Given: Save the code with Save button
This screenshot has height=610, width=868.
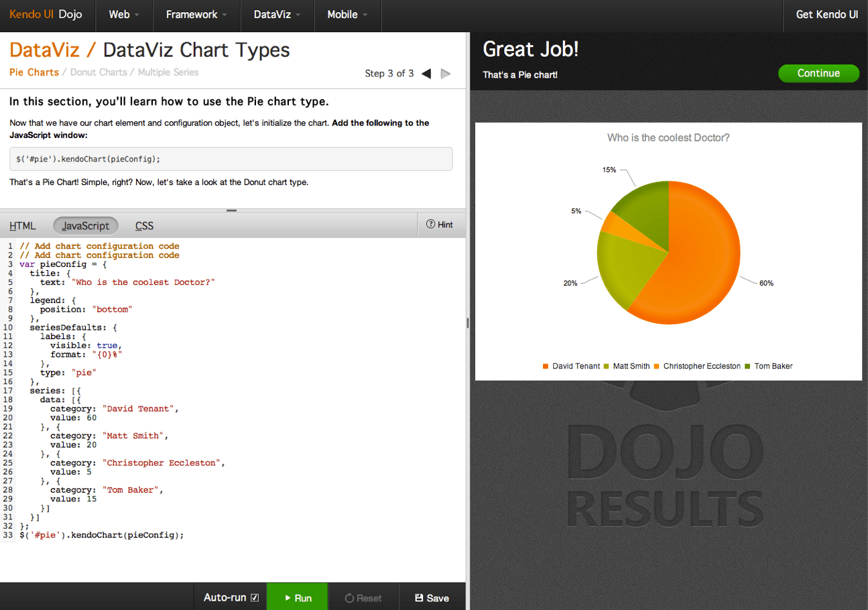Looking at the screenshot, I should (432, 597).
